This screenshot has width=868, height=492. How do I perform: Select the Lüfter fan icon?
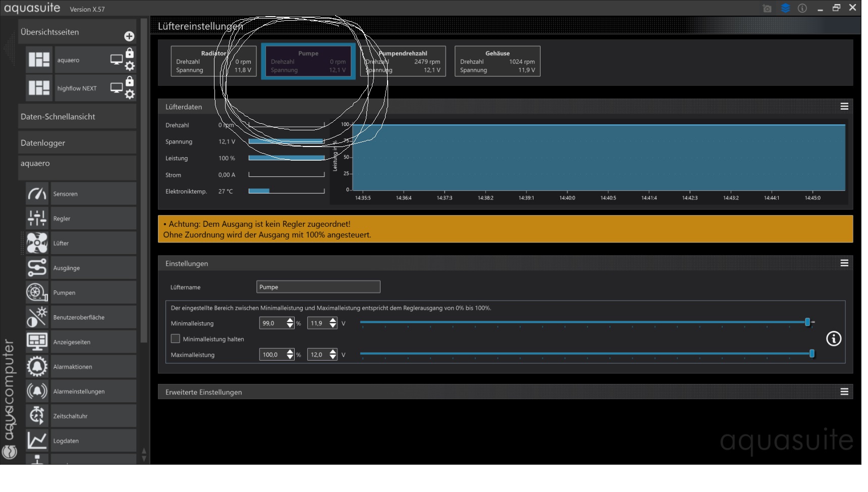(37, 243)
